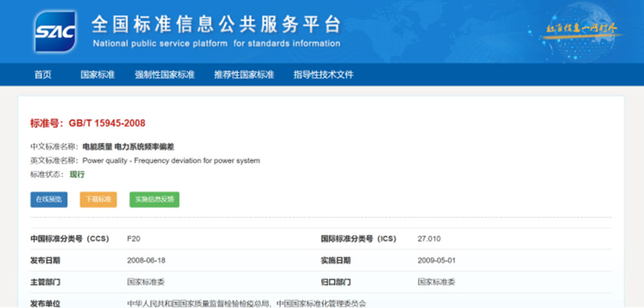Screen dimensions: 644x308
Task: Click the Chinese standard name 电能质量 电力系统频率偏差
Action: (128, 147)
